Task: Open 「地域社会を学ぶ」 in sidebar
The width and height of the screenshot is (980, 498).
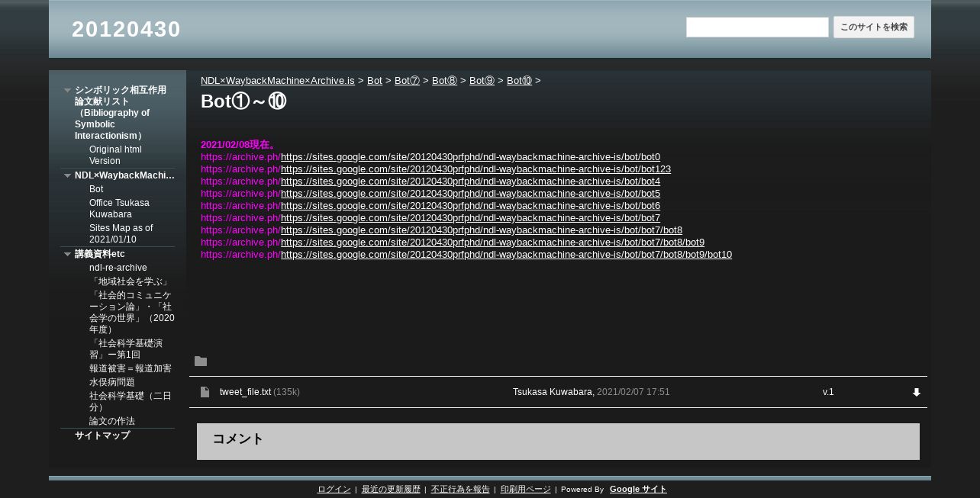Action: (130, 281)
